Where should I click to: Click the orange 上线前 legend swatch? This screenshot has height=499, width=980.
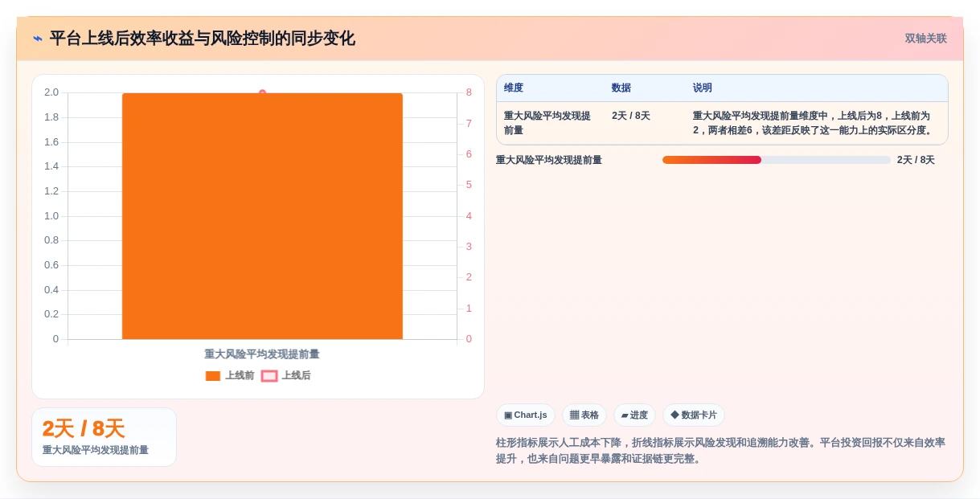[213, 376]
